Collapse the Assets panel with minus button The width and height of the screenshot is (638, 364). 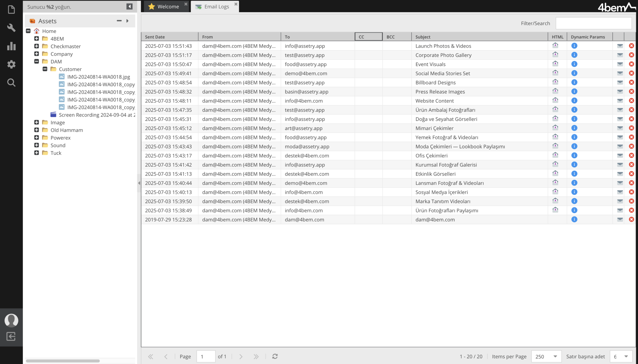pyautogui.click(x=119, y=21)
